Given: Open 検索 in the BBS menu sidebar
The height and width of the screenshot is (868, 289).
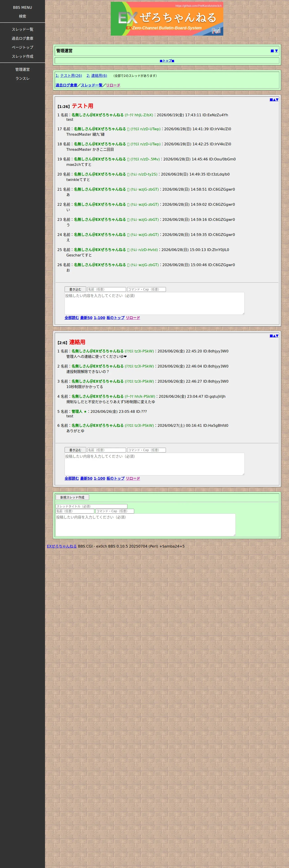Looking at the screenshot, I should (23, 16).
